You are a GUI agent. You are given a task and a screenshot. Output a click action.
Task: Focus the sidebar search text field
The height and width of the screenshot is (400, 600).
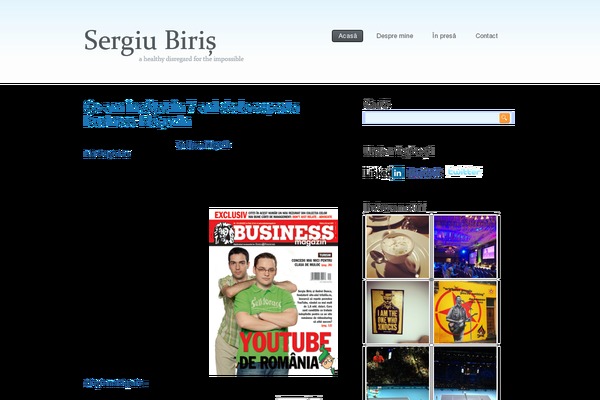click(430, 118)
